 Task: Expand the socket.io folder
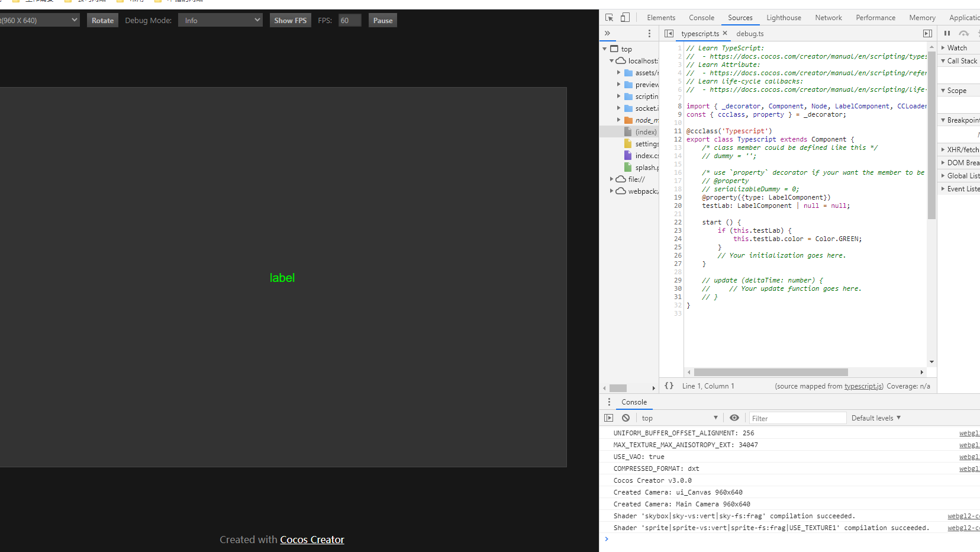click(x=619, y=108)
